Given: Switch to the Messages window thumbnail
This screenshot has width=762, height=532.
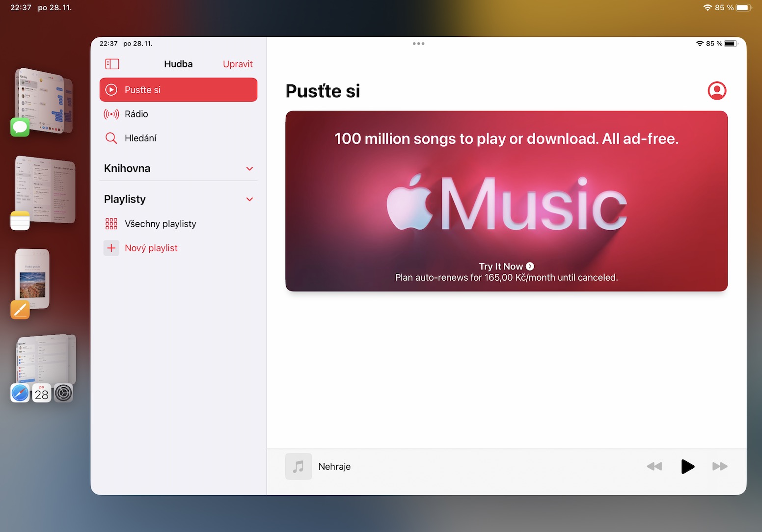Looking at the screenshot, I should point(44,101).
